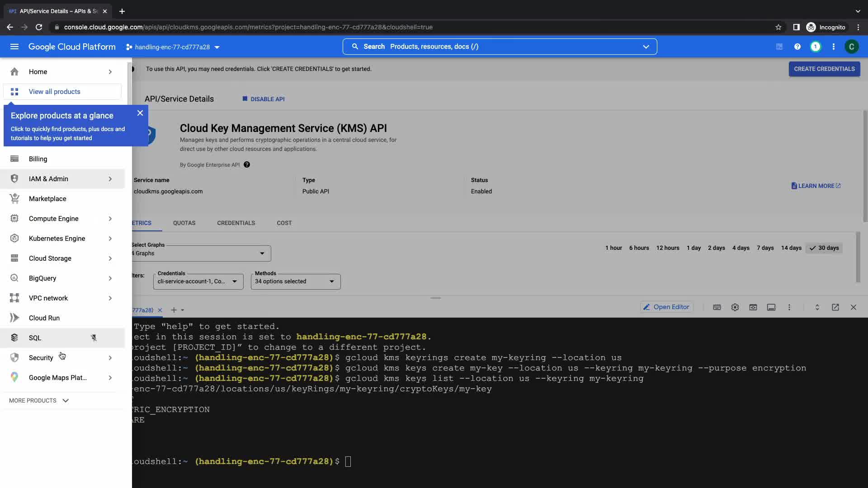Collapse the hamburger navigation menu
This screenshot has width=868, height=488.
[x=14, y=47]
